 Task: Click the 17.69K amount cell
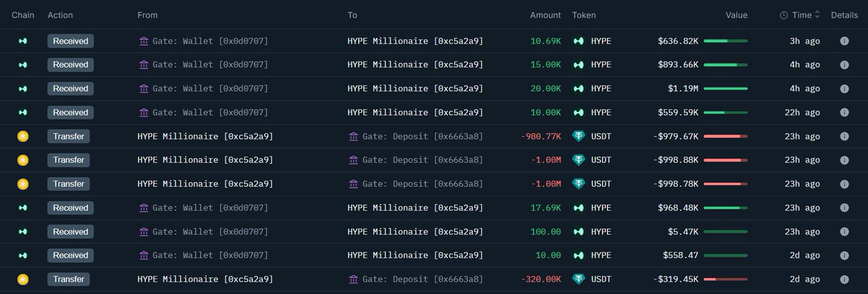click(545, 209)
